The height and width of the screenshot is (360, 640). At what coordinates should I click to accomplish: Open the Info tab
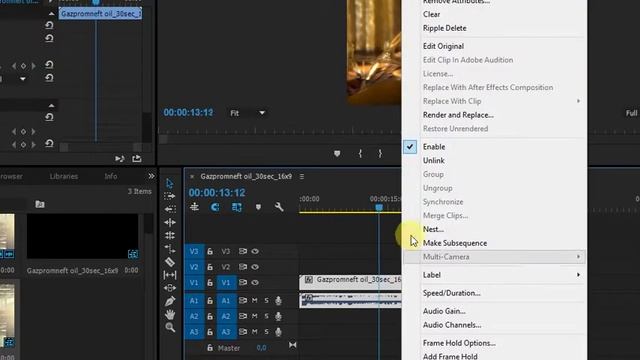pyautogui.click(x=111, y=176)
